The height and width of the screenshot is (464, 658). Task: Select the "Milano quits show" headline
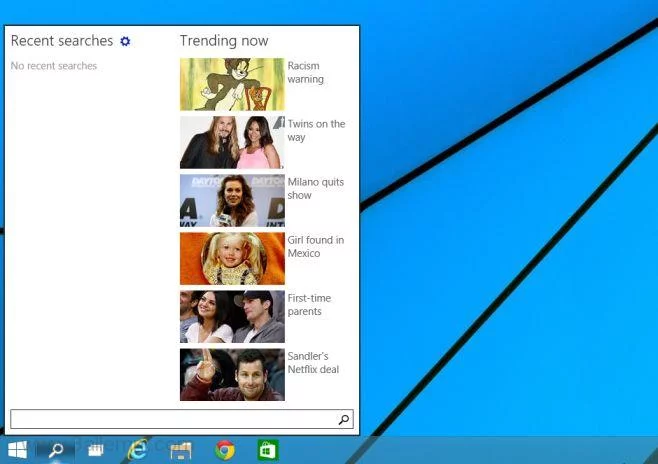(x=315, y=189)
